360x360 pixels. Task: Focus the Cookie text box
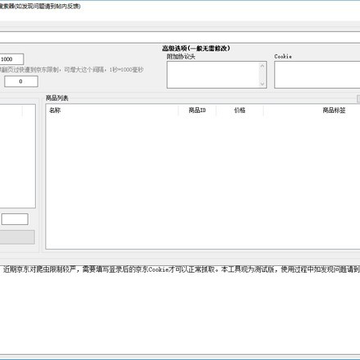tap(317, 75)
